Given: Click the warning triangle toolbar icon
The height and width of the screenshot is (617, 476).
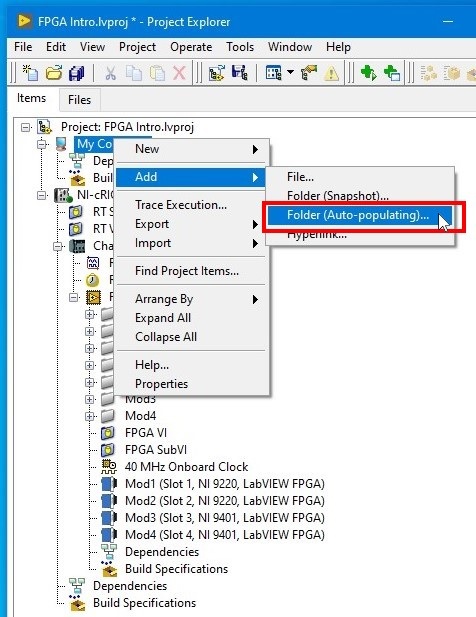Looking at the screenshot, I should pyautogui.click(x=331, y=73).
